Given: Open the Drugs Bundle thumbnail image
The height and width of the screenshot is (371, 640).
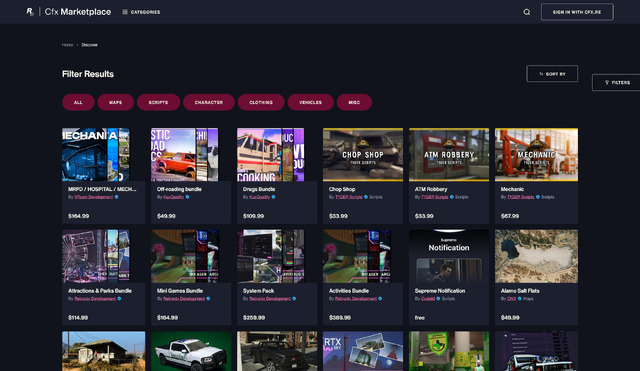Looking at the screenshot, I should click(x=271, y=155).
